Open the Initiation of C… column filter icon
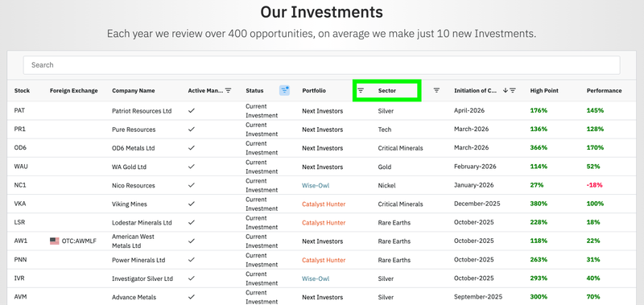Screen dimensions: 644x305 coord(513,90)
